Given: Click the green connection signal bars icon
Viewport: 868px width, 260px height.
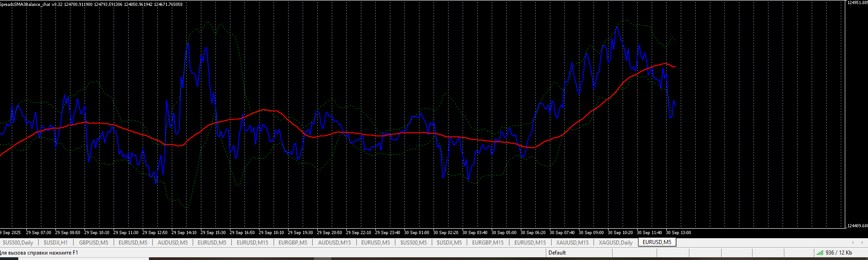Looking at the screenshot, I should coord(819,253).
